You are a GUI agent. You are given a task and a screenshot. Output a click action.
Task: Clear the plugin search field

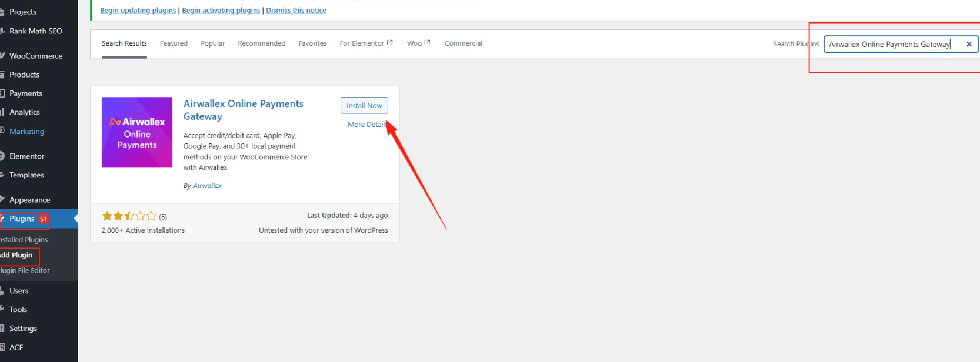[x=969, y=44]
